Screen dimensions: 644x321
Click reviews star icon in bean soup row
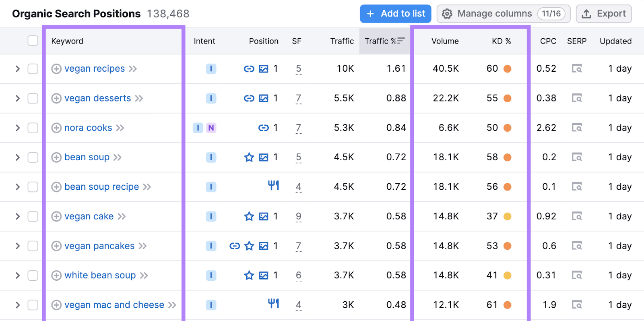pos(249,157)
